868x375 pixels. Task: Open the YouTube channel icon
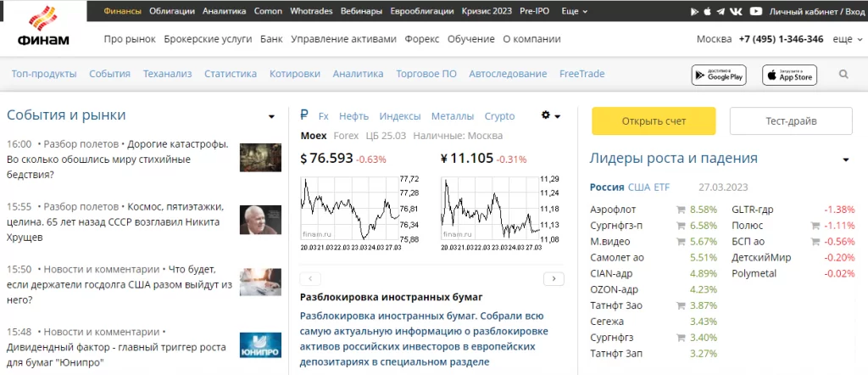tap(755, 12)
